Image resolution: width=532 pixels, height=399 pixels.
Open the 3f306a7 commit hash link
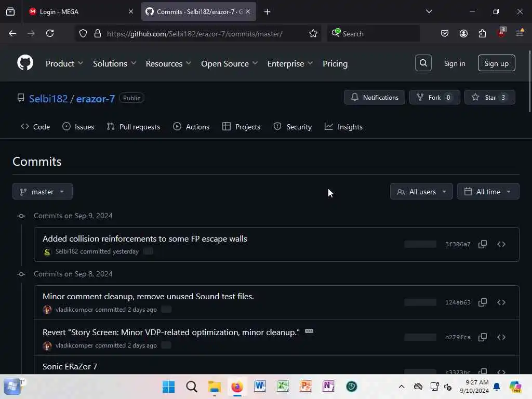457,244
